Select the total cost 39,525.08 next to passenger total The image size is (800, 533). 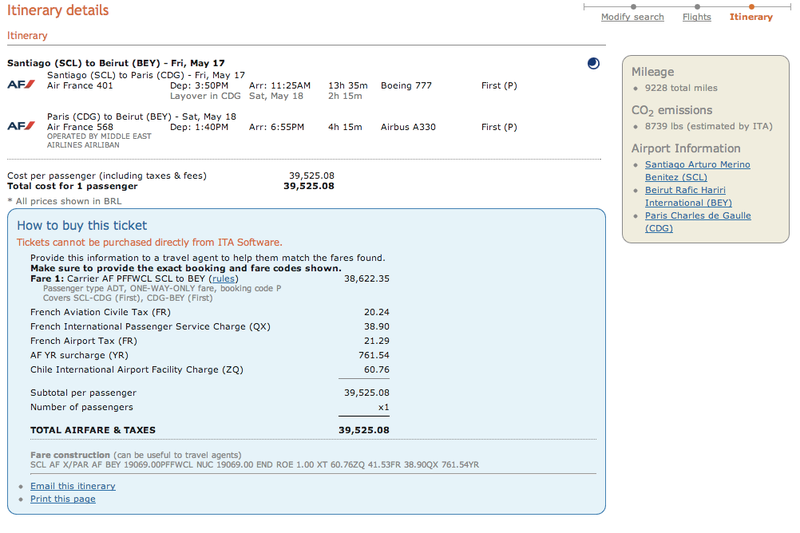pos(309,186)
